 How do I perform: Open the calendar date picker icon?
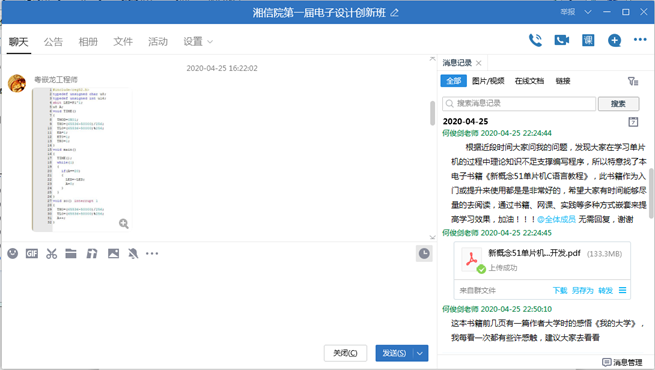[x=633, y=122]
